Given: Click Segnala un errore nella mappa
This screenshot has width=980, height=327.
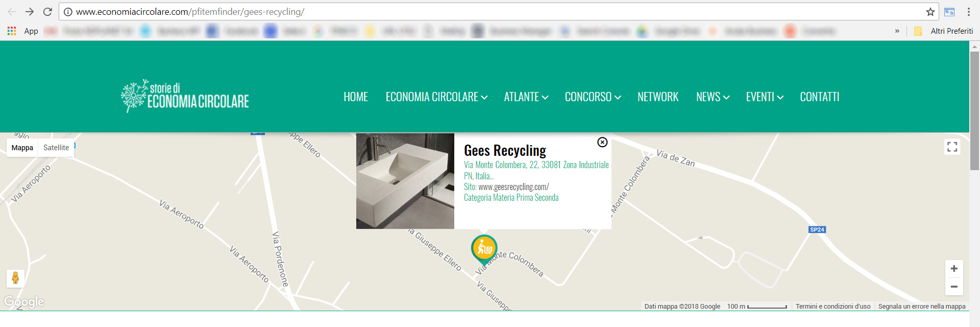Looking at the screenshot, I should [x=922, y=307].
